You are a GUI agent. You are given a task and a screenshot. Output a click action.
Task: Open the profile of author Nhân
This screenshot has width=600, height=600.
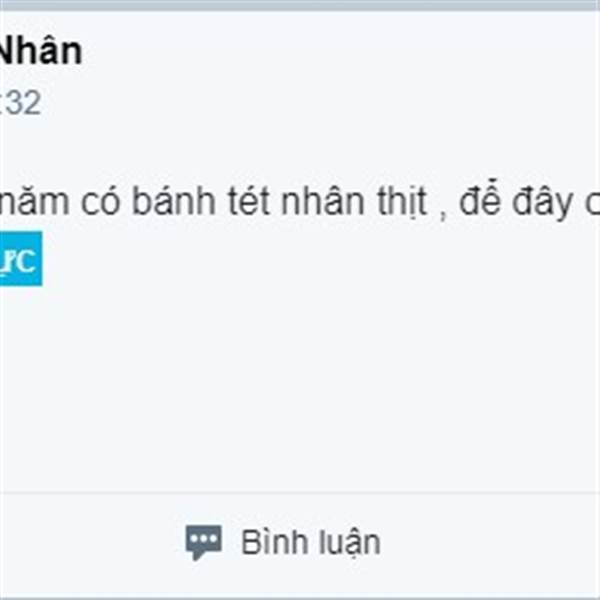click(x=40, y=51)
